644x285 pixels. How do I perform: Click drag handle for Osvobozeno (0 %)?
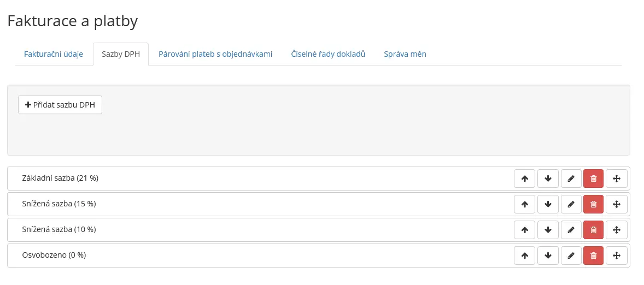(617, 256)
